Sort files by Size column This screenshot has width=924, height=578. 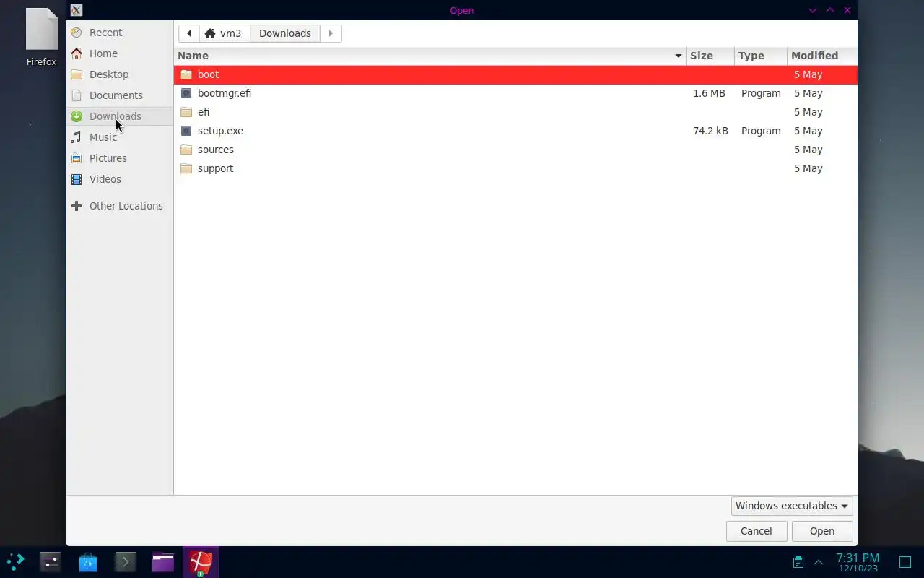tap(710, 56)
